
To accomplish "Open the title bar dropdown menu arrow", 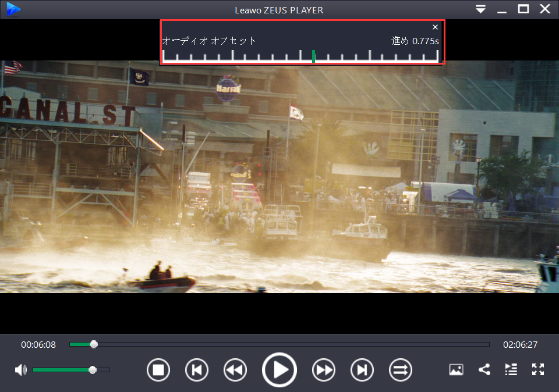I will [480, 9].
